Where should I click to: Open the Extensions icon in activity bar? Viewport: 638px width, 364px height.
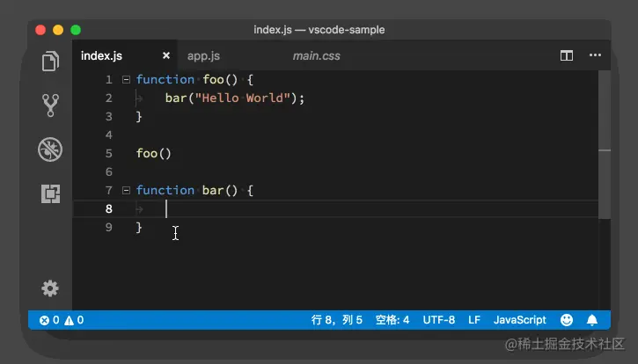[x=50, y=193]
